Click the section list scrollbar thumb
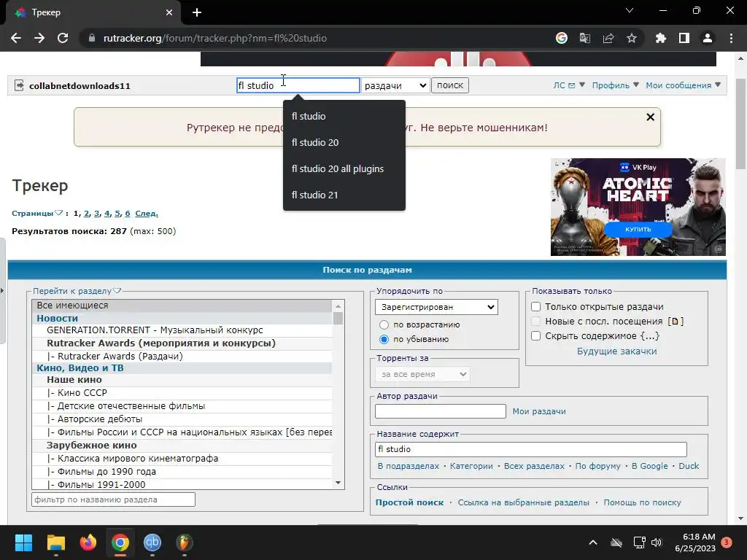The width and height of the screenshot is (747, 560). 338,318
